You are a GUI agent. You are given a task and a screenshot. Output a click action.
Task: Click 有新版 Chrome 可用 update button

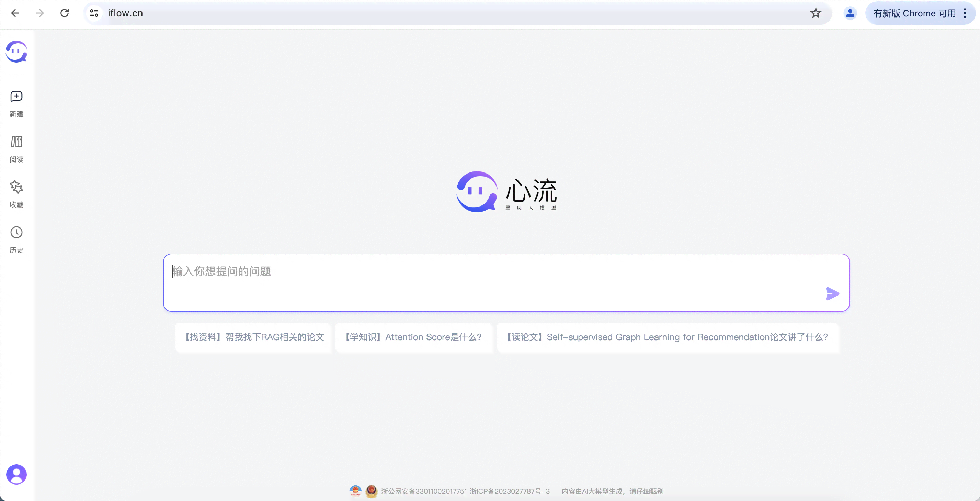[x=914, y=13]
